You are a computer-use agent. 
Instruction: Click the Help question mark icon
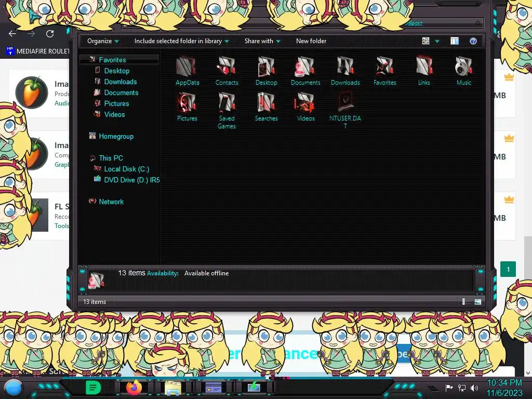(x=473, y=41)
